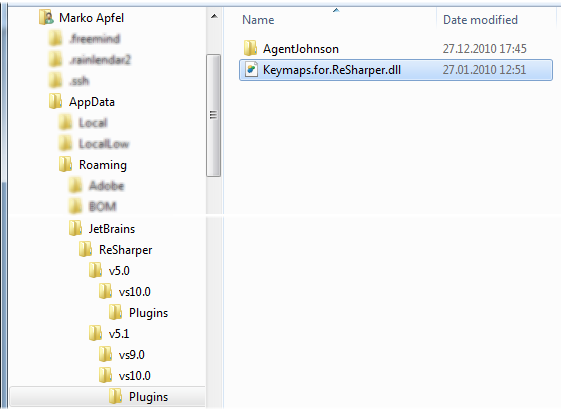Viewport: 561px width, 418px height.
Task: Select the .rainlendar2 tree label
Action: pyautogui.click(x=100, y=59)
